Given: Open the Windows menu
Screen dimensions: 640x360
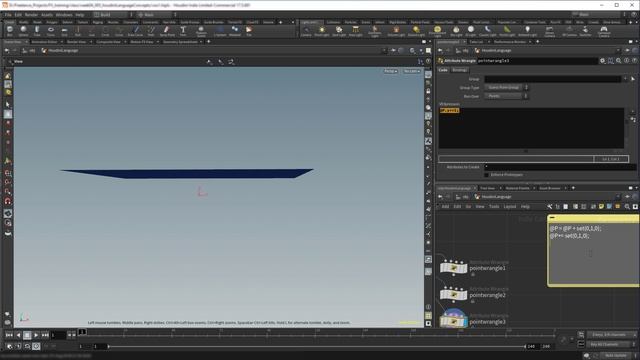Looking at the screenshot, I should pos(64,15).
